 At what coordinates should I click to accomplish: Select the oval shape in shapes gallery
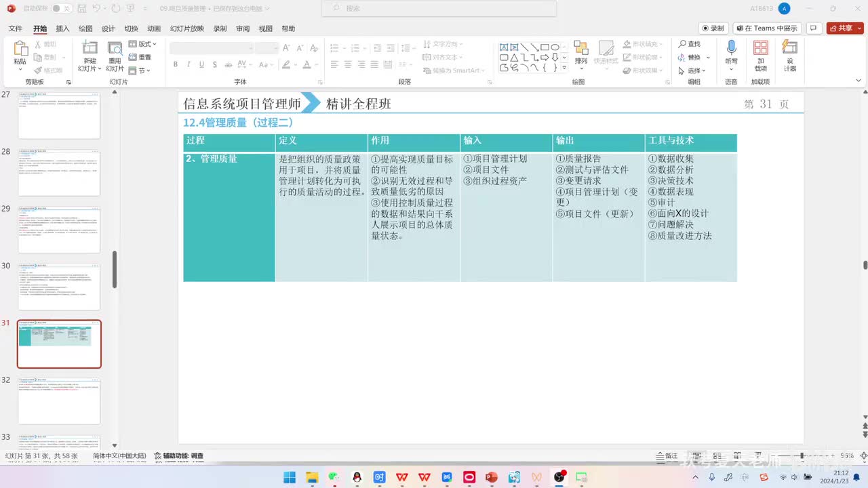(x=555, y=47)
